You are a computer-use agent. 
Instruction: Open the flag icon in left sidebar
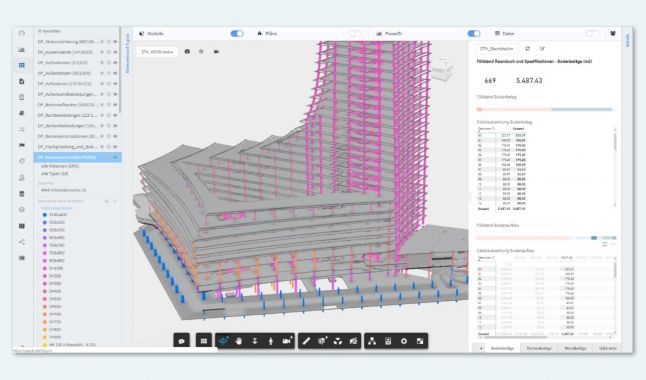(22, 145)
